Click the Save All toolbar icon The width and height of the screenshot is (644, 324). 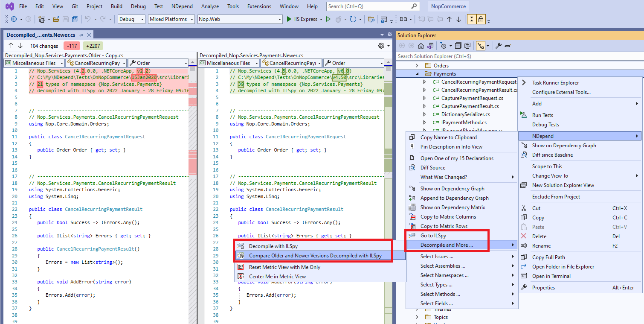click(75, 19)
